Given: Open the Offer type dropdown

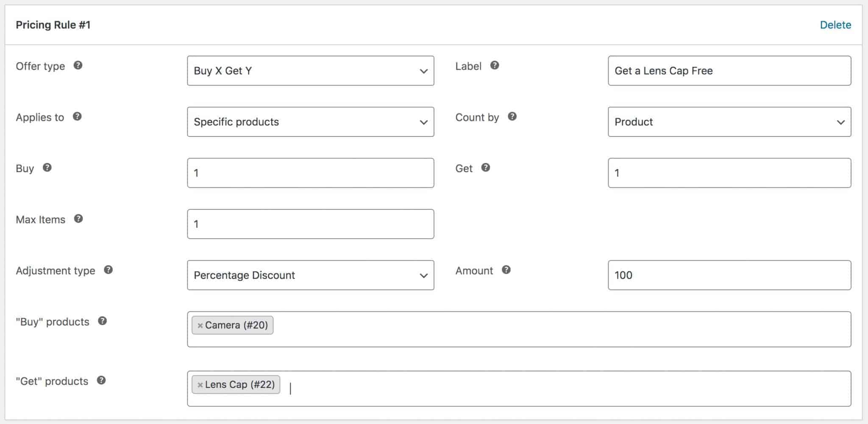Looking at the screenshot, I should [311, 71].
